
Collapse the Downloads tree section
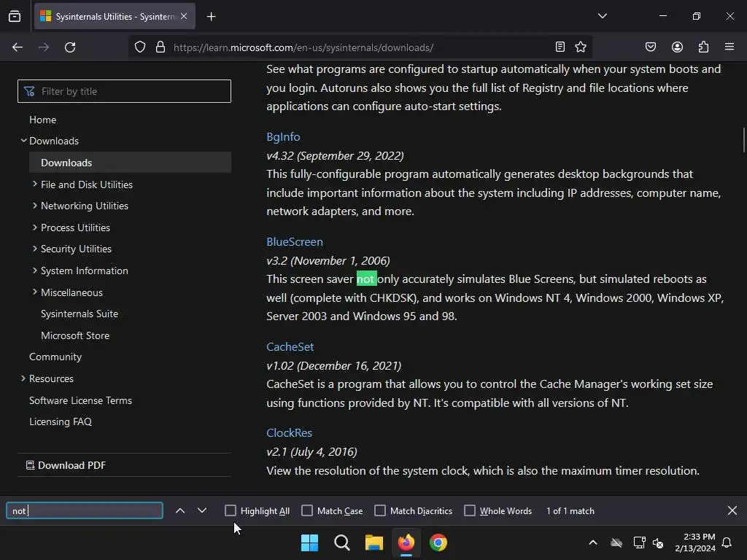tap(23, 141)
